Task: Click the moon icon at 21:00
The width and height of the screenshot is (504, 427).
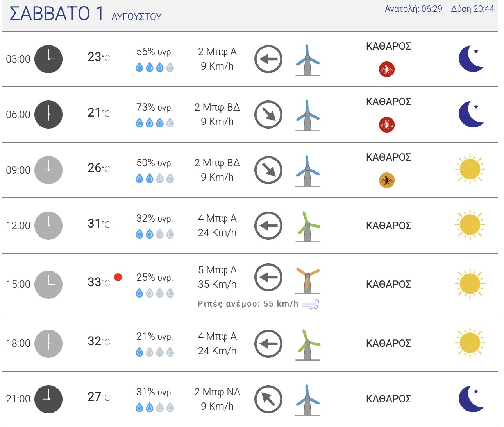Action: (x=471, y=399)
